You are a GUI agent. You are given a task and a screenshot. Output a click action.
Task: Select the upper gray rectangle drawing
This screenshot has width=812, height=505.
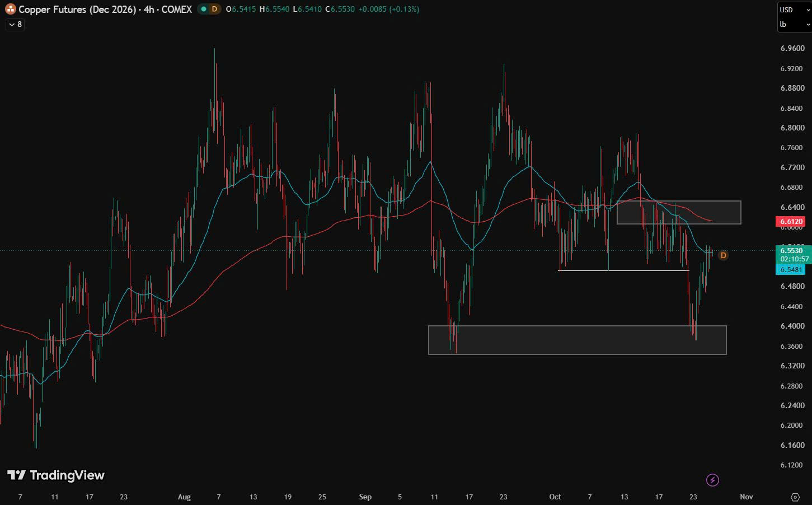coord(679,212)
